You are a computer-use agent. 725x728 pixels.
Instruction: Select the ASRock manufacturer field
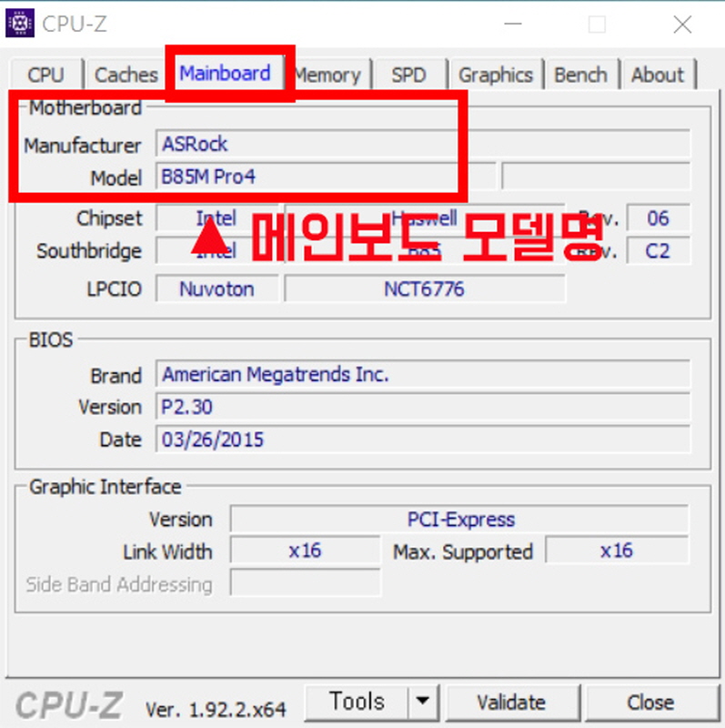423,144
